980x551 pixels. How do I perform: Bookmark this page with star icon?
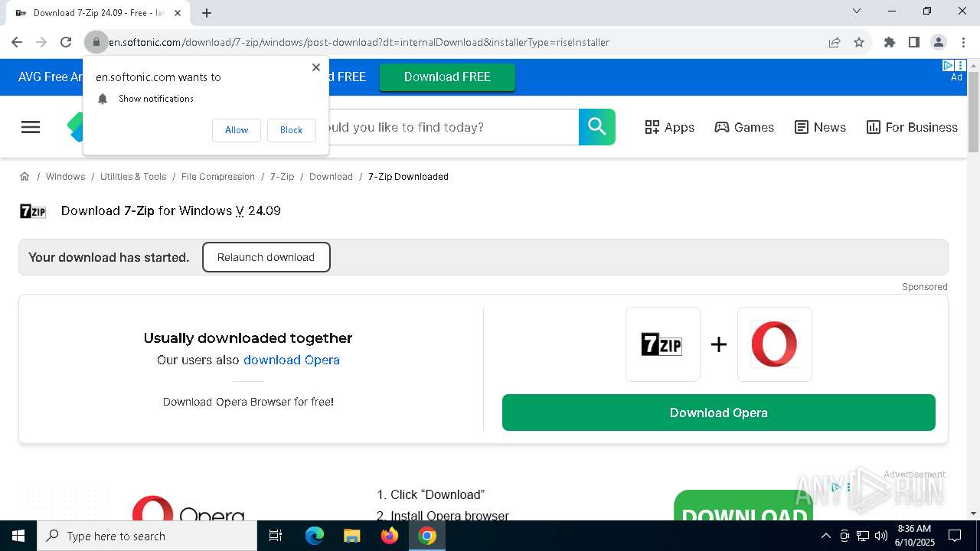(x=859, y=42)
